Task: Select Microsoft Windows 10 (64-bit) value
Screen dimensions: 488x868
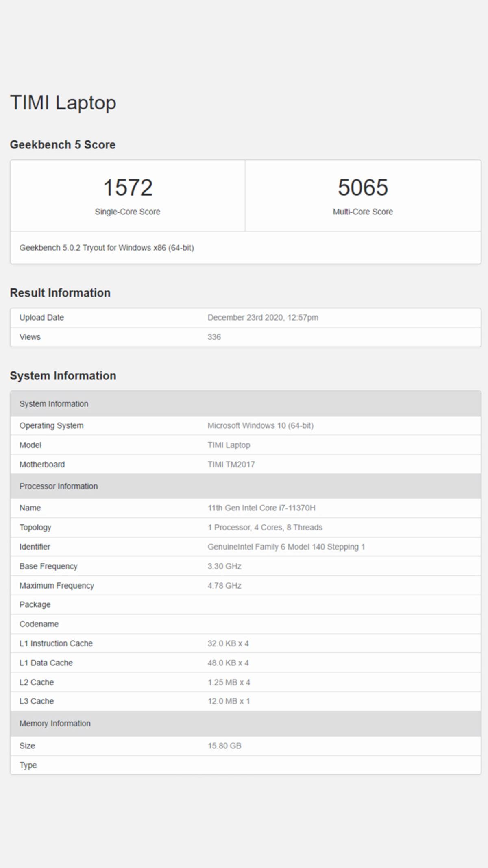Action: (260, 426)
